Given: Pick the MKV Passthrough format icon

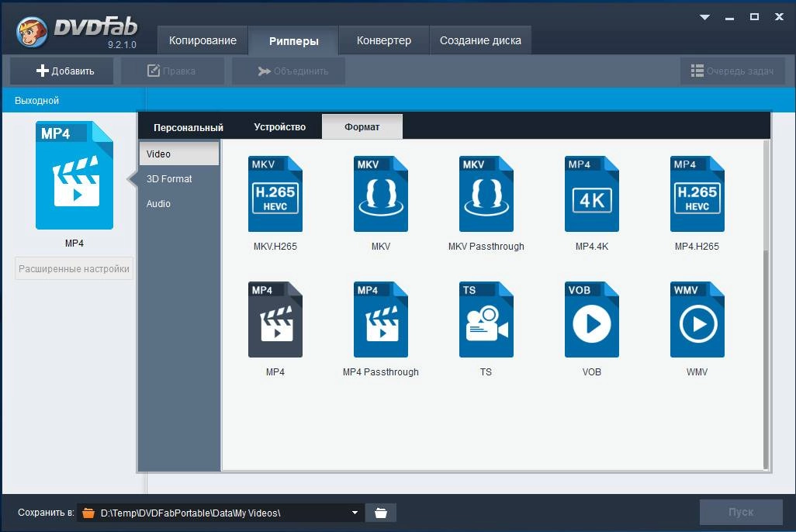Looking at the screenshot, I should tap(486, 194).
